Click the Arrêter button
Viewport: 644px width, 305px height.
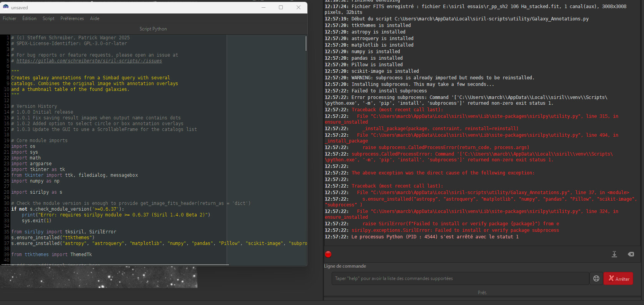click(618, 278)
